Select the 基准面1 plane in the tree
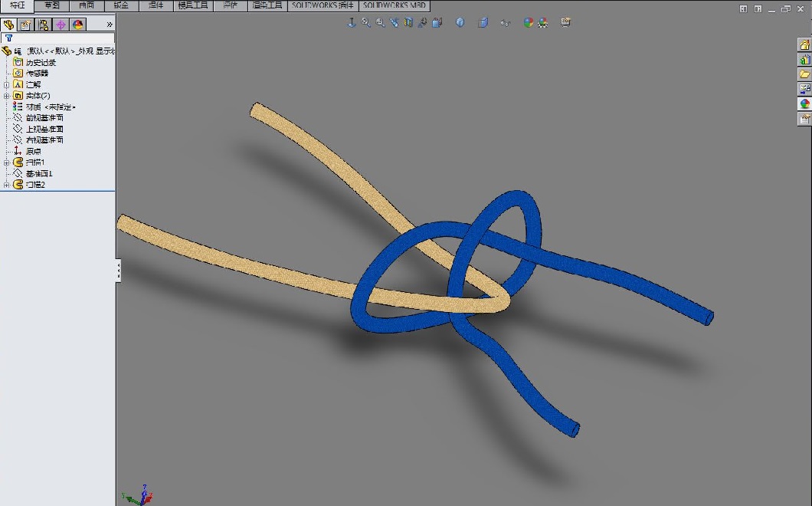Screen dimensions: 812x506 [38, 173]
